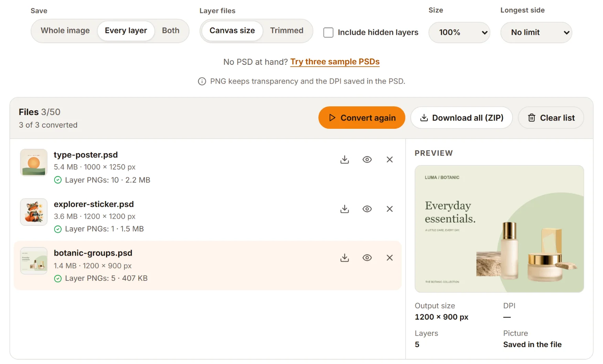The image size is (603, 364).
Task: Open the Longest side No limit dropdown
Action: [x=536, y=32]
